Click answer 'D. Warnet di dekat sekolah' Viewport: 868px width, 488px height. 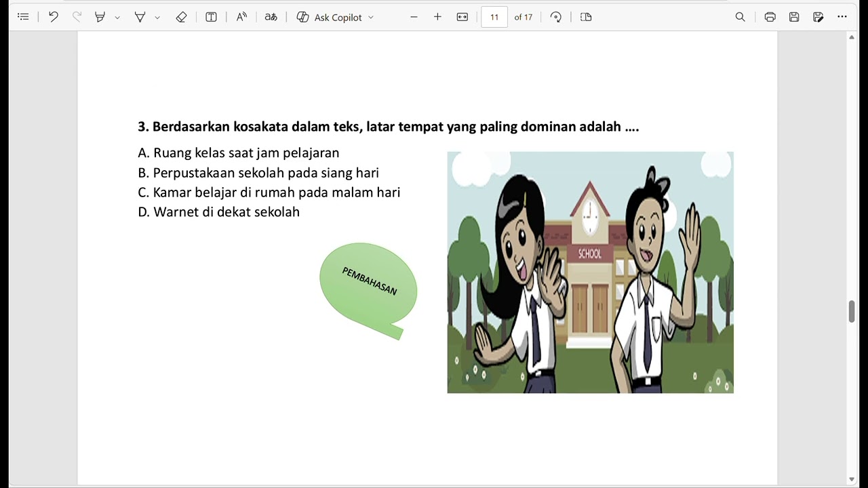coord(219,212)
